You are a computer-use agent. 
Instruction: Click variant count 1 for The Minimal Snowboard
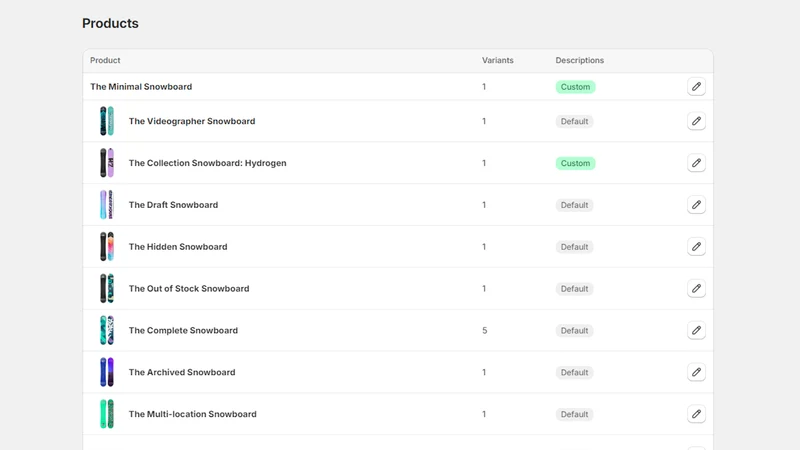484,87
